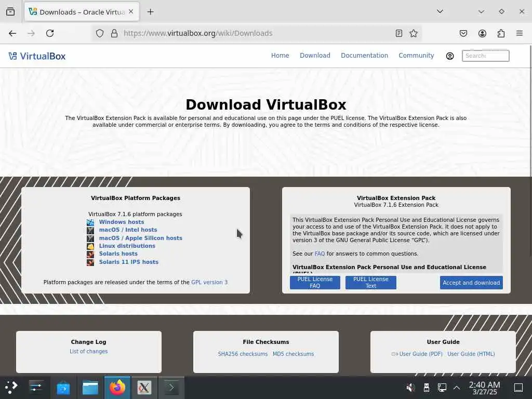532x399 pixels.
Task: Bookmark this page with the star icon
Action: click(x=413, y=33)
